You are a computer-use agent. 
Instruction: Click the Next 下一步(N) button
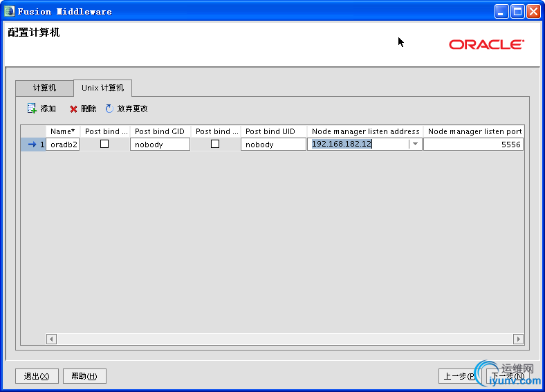(x=508, y=376)
